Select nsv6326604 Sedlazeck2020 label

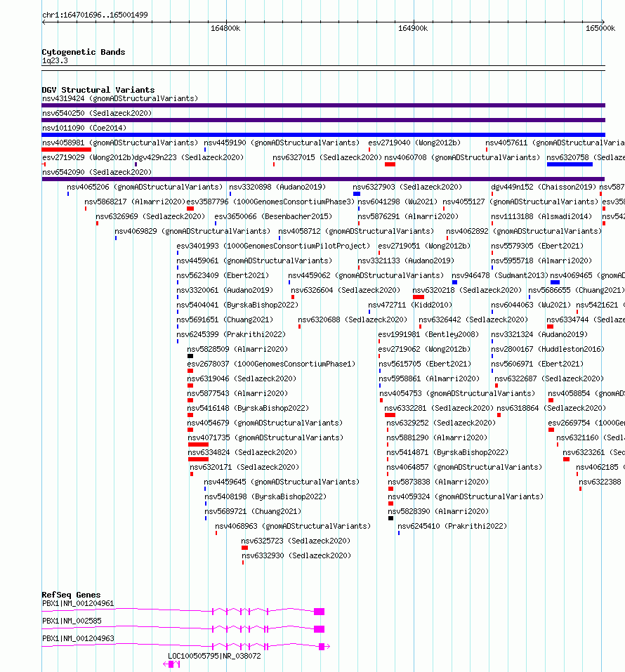coord(346,290)
